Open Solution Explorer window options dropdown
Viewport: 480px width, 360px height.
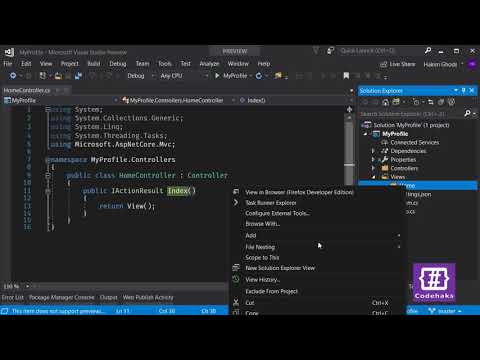coord(456,91)
